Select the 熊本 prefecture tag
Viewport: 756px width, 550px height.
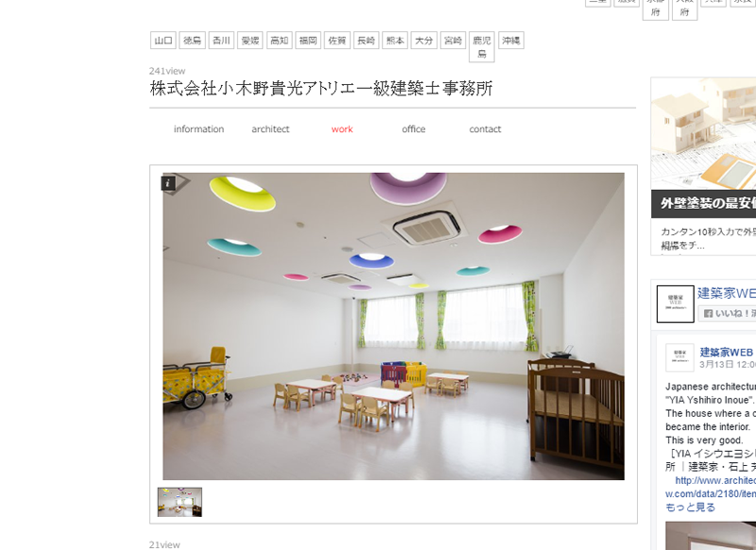pos(395,41)
